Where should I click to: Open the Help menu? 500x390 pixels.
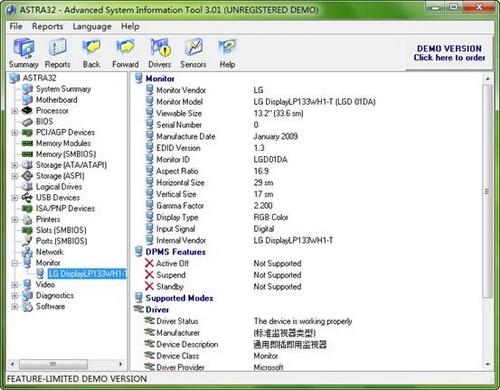(130, 26)
